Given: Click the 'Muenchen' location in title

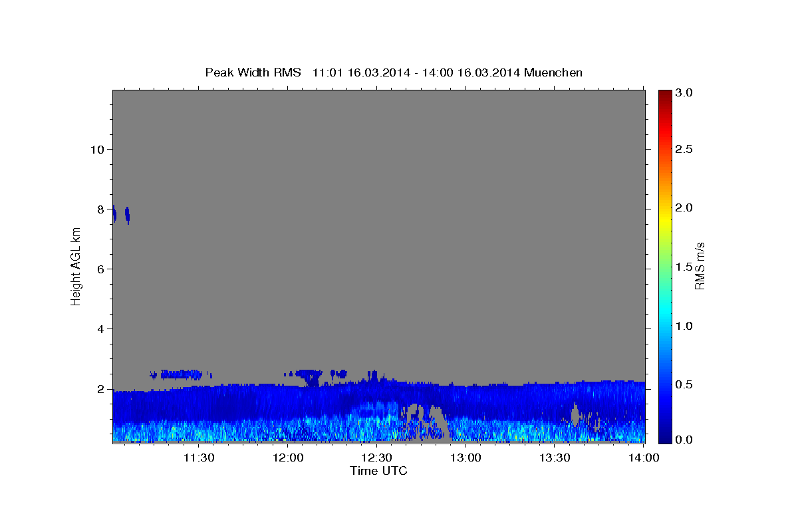Looking at the screenshot, I should pyautogui.click(x=553, y=72).
